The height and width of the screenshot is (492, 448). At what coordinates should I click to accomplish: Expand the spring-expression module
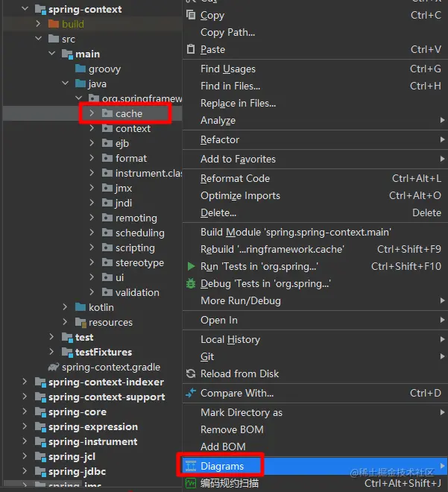(25, 426)
